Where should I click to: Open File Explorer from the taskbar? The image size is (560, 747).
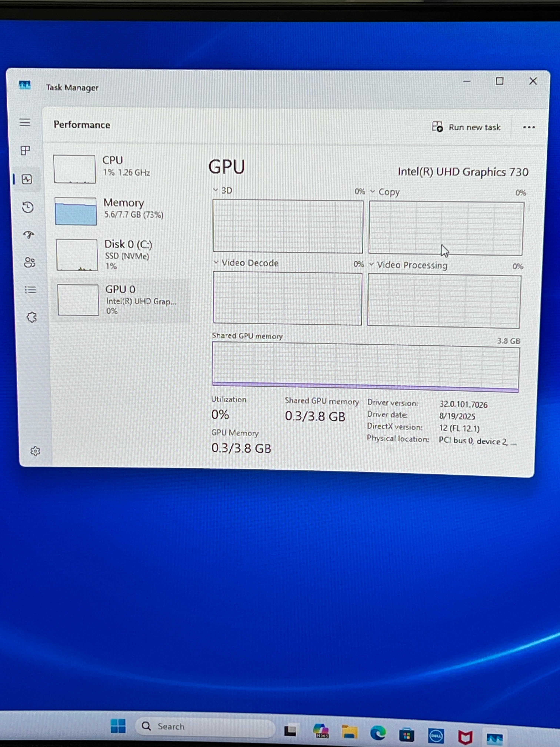pyautogui.click(x=349, y=732)
